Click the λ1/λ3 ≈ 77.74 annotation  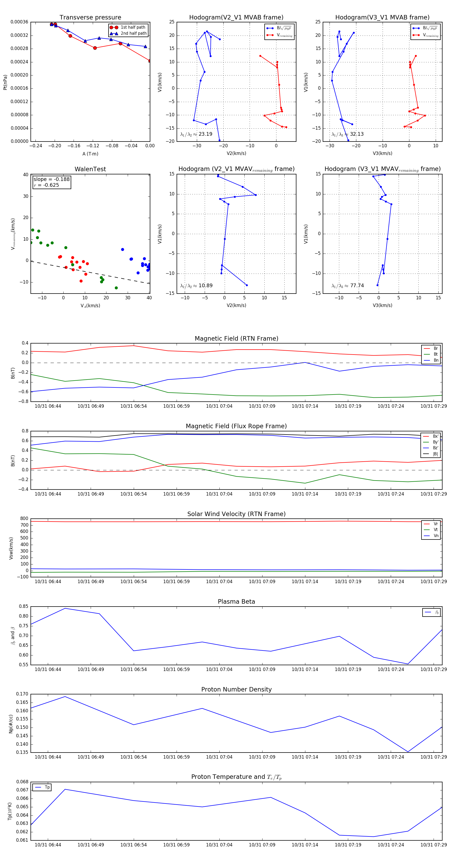[x=347, y=286]
